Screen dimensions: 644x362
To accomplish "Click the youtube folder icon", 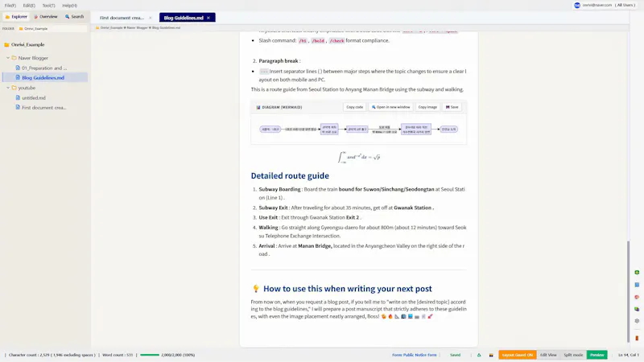I will 14,88.
